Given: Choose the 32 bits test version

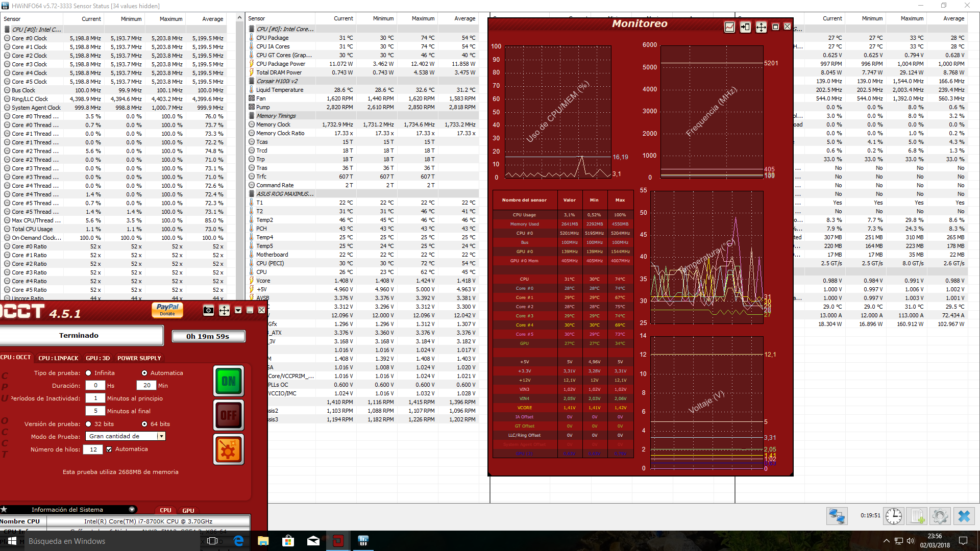Looking at the screenshot, I should tap(88, 424).
